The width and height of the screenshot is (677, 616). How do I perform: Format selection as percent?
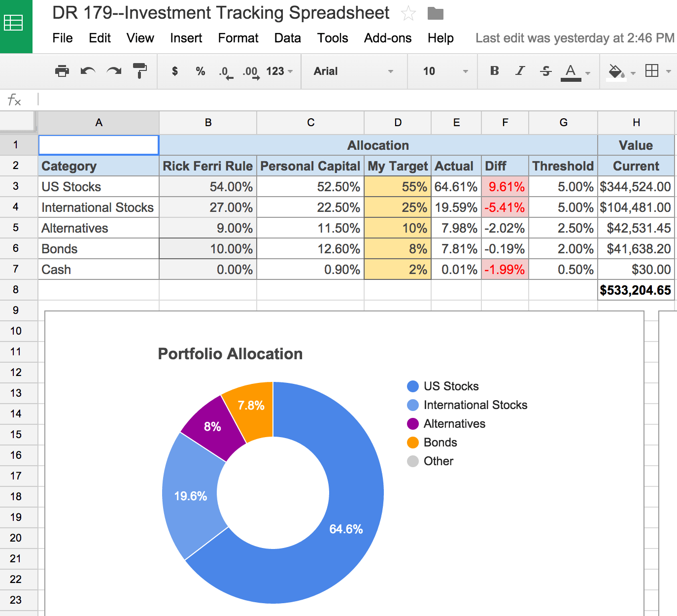tap(200, 71)
